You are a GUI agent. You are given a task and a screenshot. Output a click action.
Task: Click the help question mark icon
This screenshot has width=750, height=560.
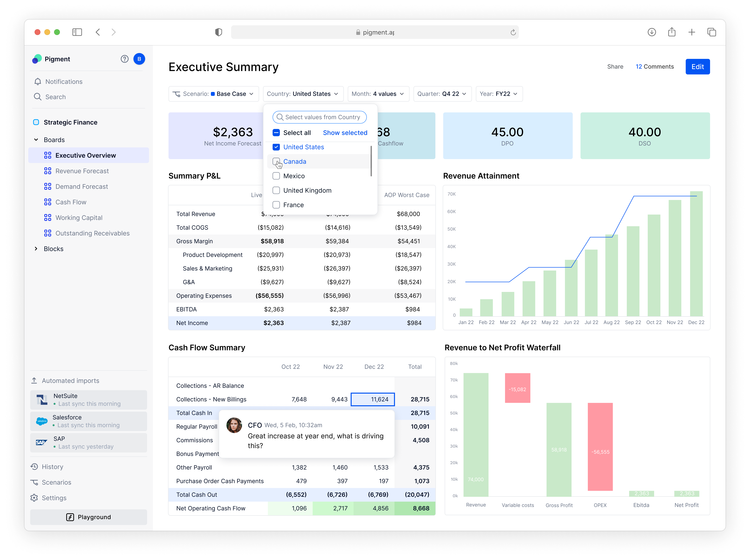125,59
